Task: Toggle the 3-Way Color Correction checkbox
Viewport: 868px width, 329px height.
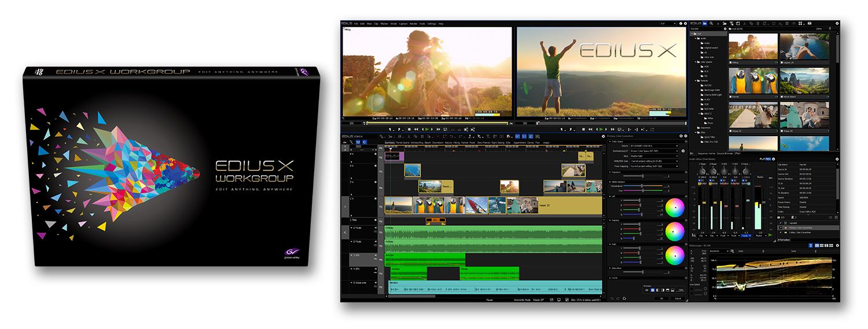Action: pyautogui.click(x=781, y=232)
